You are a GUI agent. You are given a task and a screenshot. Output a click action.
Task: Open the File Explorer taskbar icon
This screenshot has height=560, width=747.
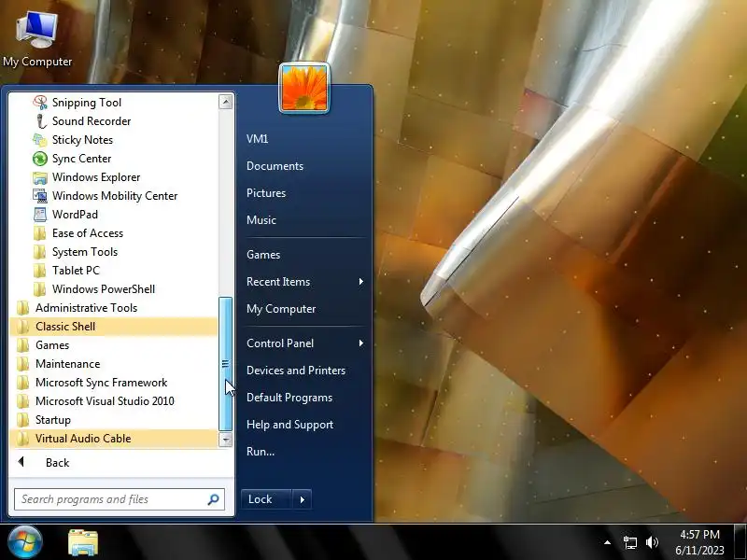pos(83,542)
